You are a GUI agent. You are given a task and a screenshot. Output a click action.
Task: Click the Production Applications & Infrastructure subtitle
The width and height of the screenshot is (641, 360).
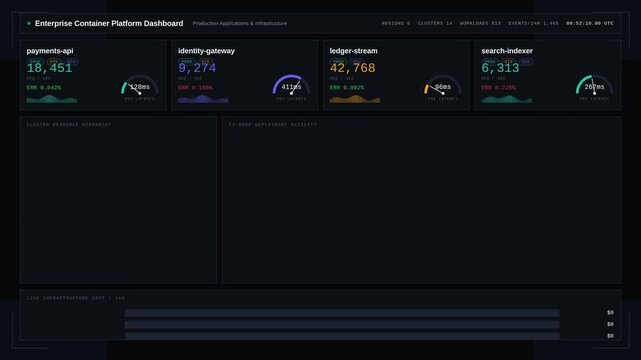(x=240, y=24)
